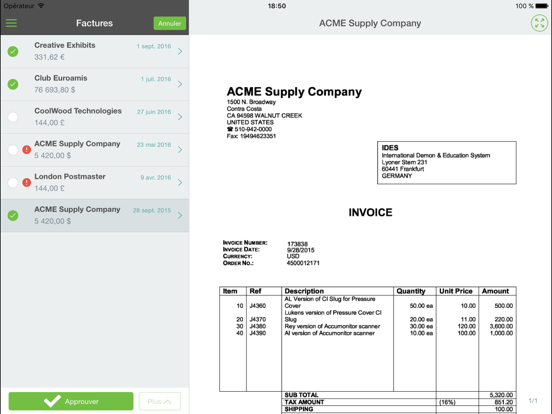Click the SUB TOTAL row label
Viewport: 552px width, 414px height.
(301, 395)
